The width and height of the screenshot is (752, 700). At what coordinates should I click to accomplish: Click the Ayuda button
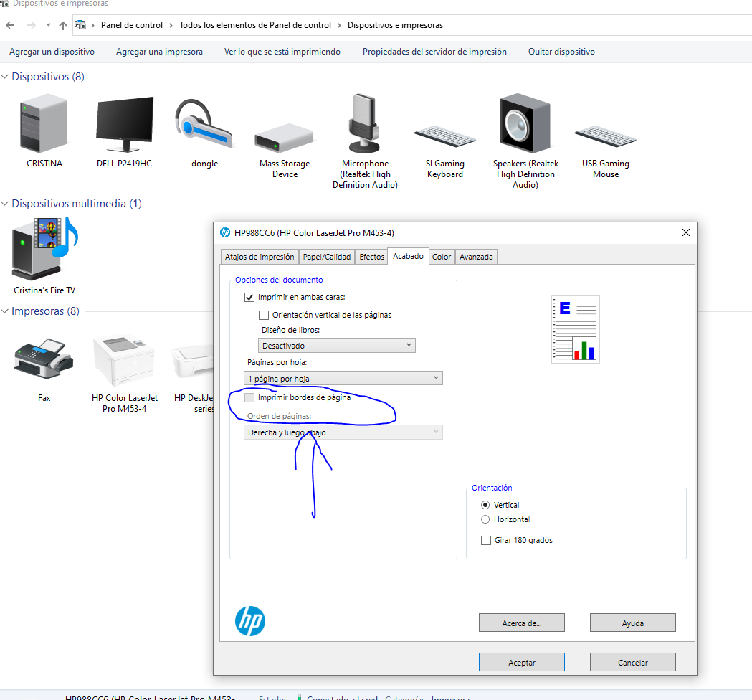(x=632, y=623)
